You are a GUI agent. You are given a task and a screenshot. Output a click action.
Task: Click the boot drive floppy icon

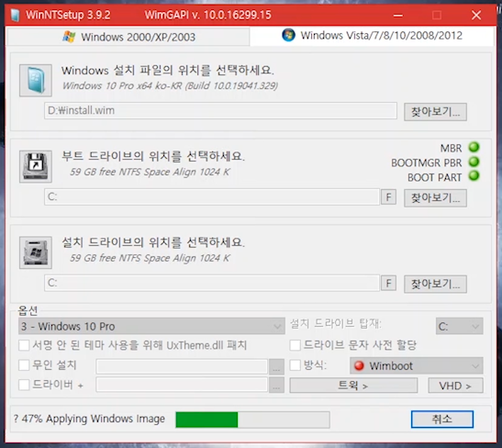click(x=36, y=166)
